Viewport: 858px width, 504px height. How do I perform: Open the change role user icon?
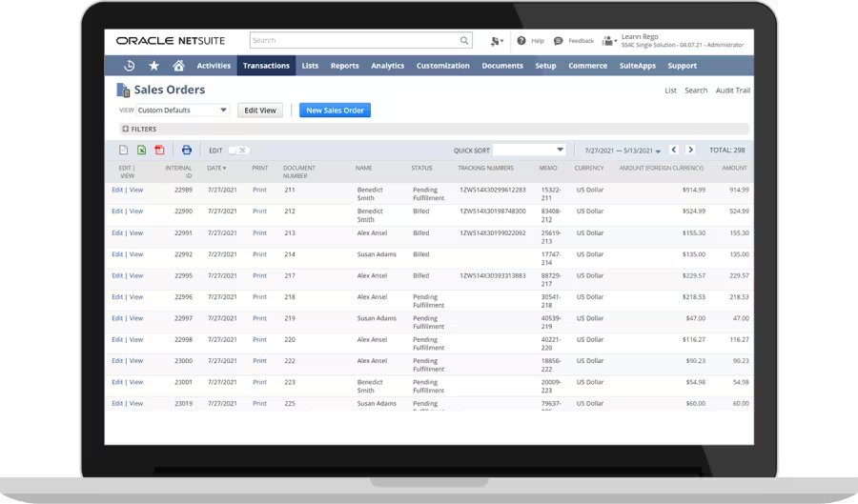(x=609, y=41)
